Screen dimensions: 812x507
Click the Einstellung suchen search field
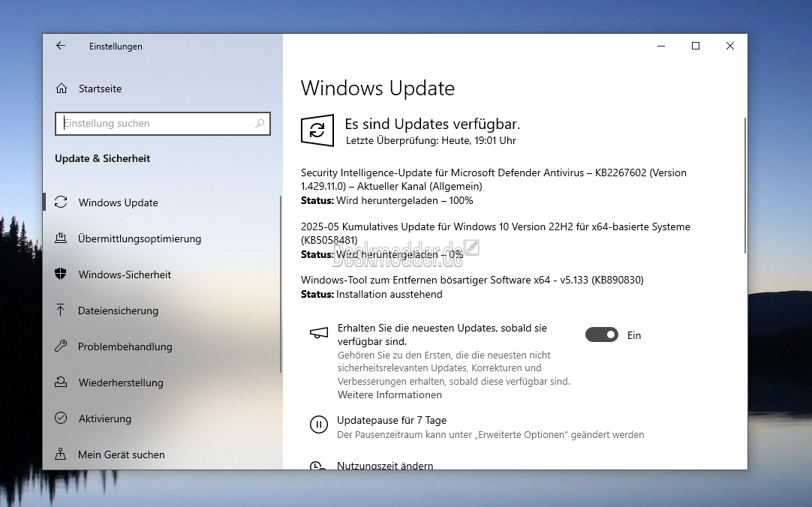click(163, 124)
